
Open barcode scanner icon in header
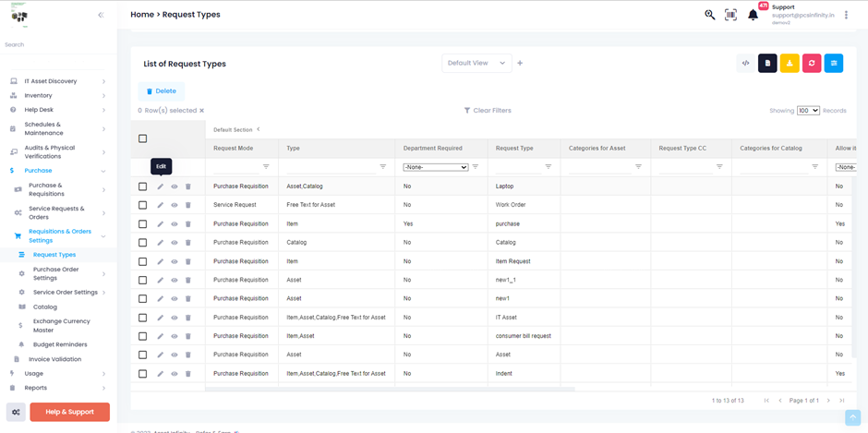pyautogui.click(x=730, y=15)
